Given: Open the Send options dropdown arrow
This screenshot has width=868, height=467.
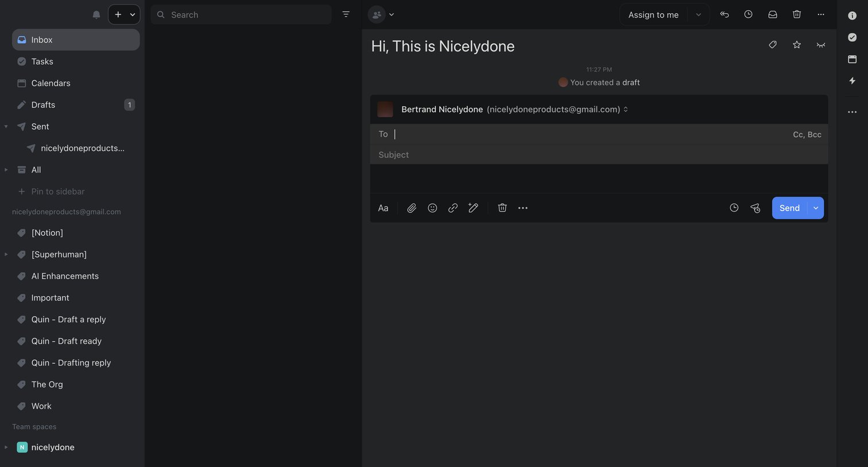Looking at the screenshot, I should pos(816,208).
